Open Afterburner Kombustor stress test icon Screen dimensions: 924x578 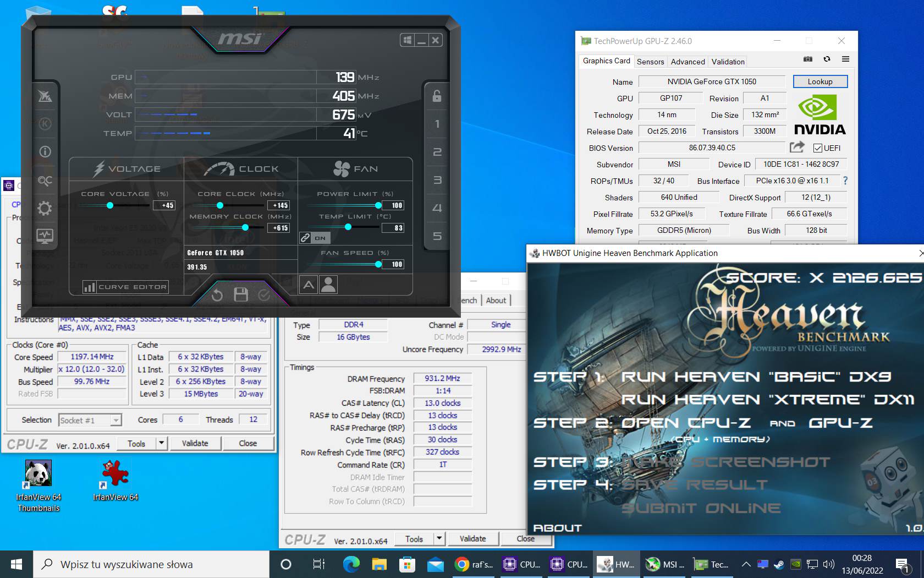tap(45, 124)
